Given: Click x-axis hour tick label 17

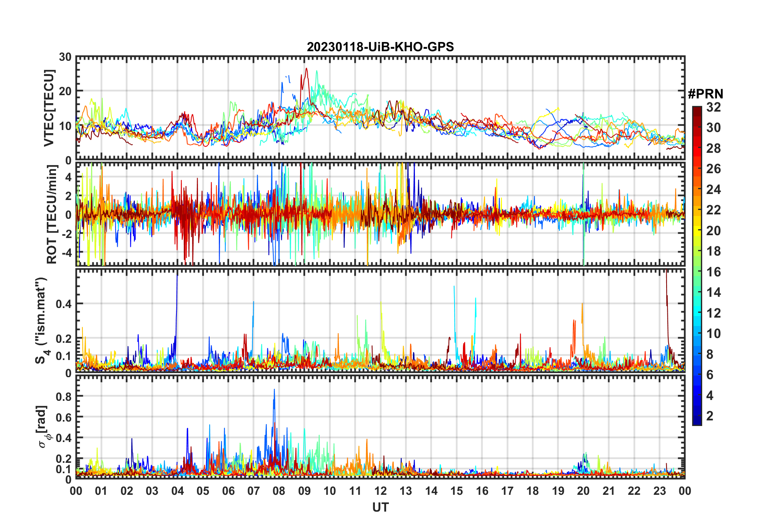Looking at the screenshot, I should click(x=507, y=491).
